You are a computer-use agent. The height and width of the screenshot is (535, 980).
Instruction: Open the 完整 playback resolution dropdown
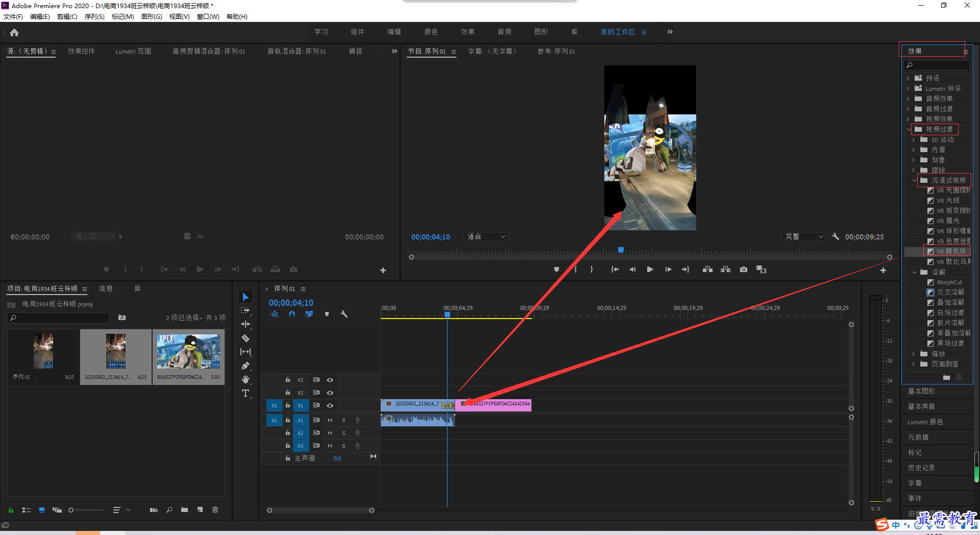point(803,237)
